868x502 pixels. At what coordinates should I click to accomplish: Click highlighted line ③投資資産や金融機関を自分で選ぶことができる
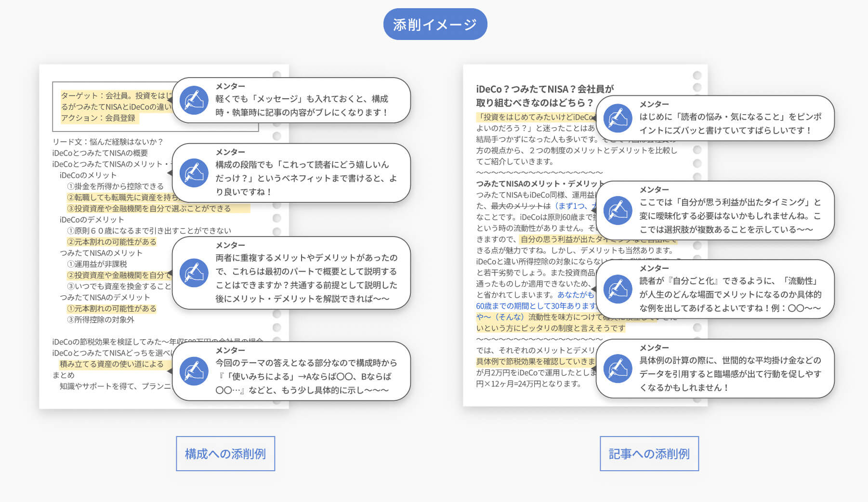point(149,209)
